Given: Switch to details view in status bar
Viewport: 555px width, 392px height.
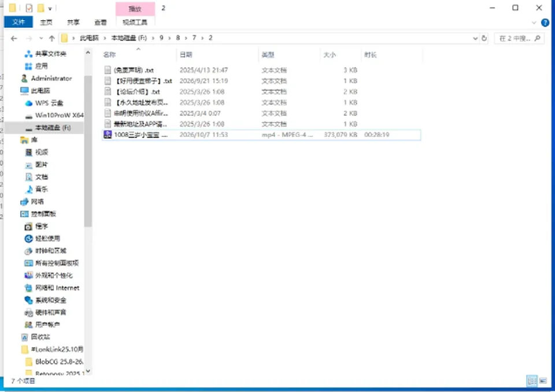Looking at the screenshot, I should click(x=532, y=381).
